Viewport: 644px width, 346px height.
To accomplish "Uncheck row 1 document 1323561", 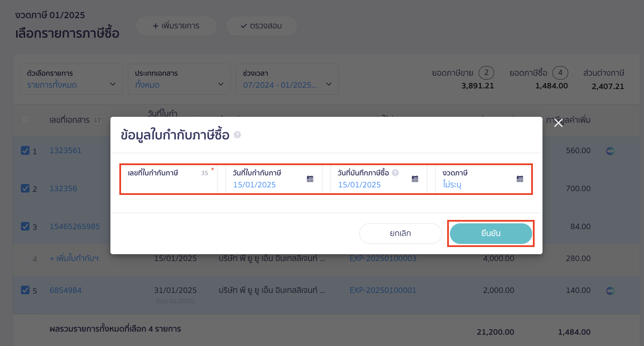I will coord(25,150).
